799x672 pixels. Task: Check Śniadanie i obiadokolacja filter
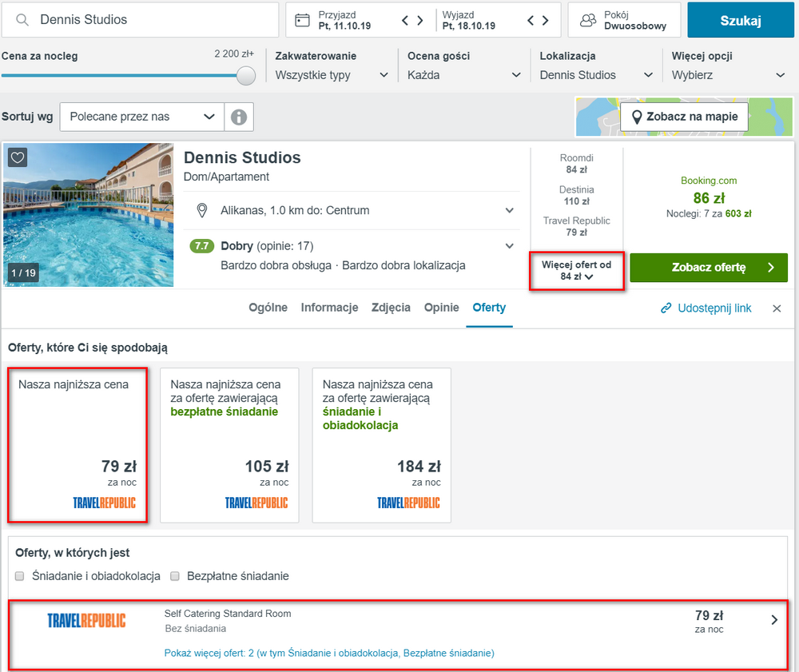19,575
